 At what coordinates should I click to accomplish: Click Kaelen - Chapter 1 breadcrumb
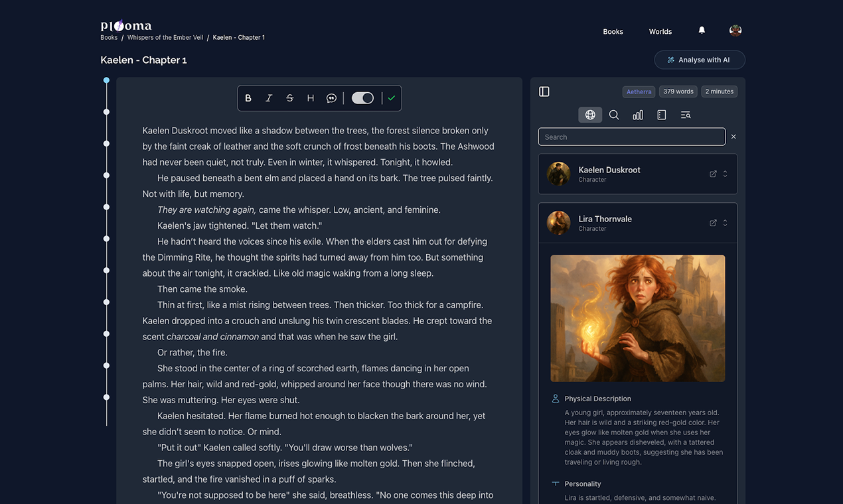pos(239,38)
